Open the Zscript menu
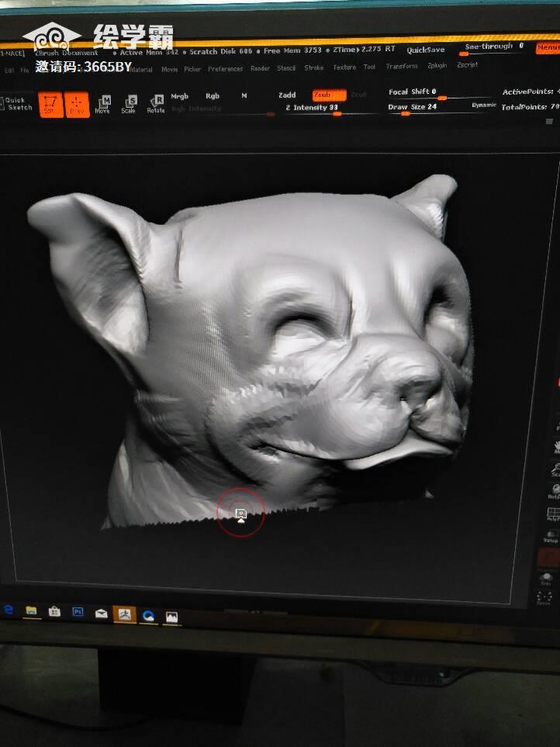Viewport: 560px width, 747px height. pos(467,64)
